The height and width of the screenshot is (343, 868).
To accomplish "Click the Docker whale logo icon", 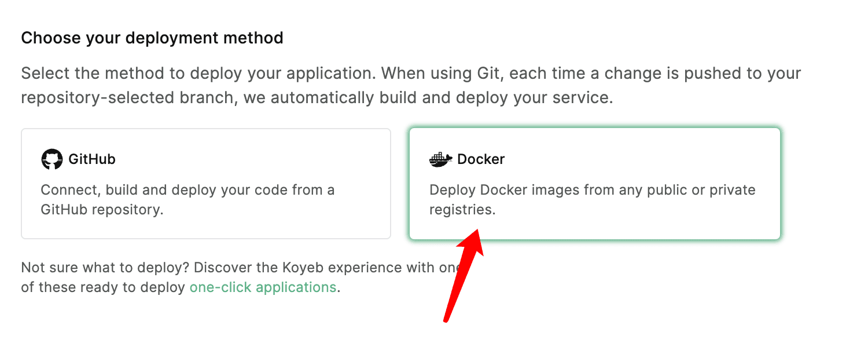I will click(x=441, y=159).
